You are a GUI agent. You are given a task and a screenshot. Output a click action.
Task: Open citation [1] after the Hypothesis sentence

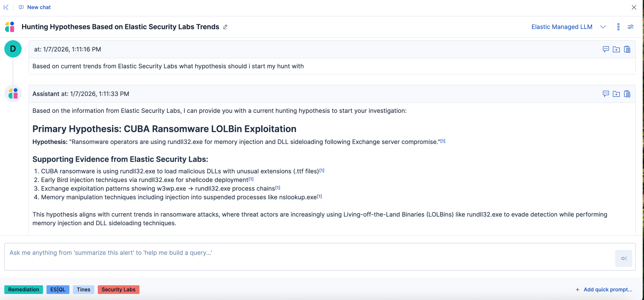(x=443, y=141)
